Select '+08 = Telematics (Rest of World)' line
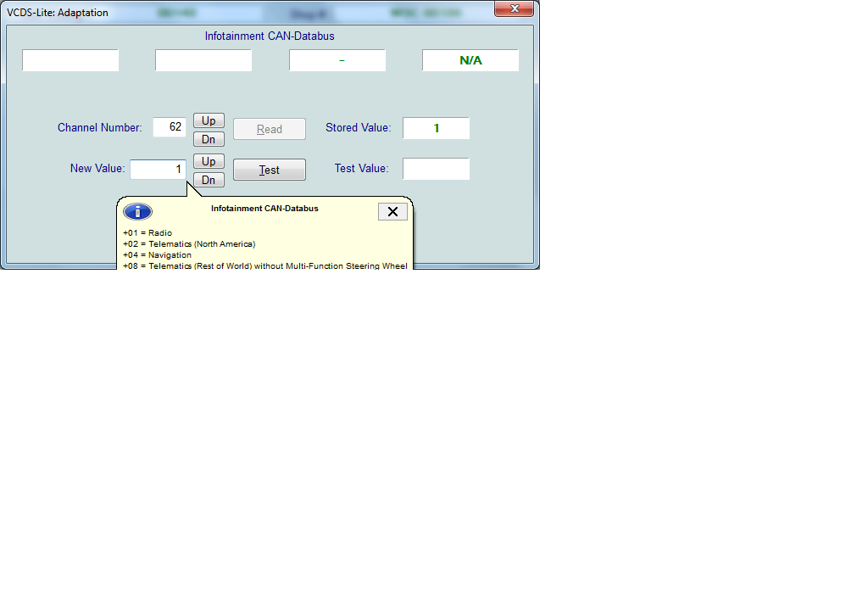Viewport: 868px width, 603px height. coord(265,265)
